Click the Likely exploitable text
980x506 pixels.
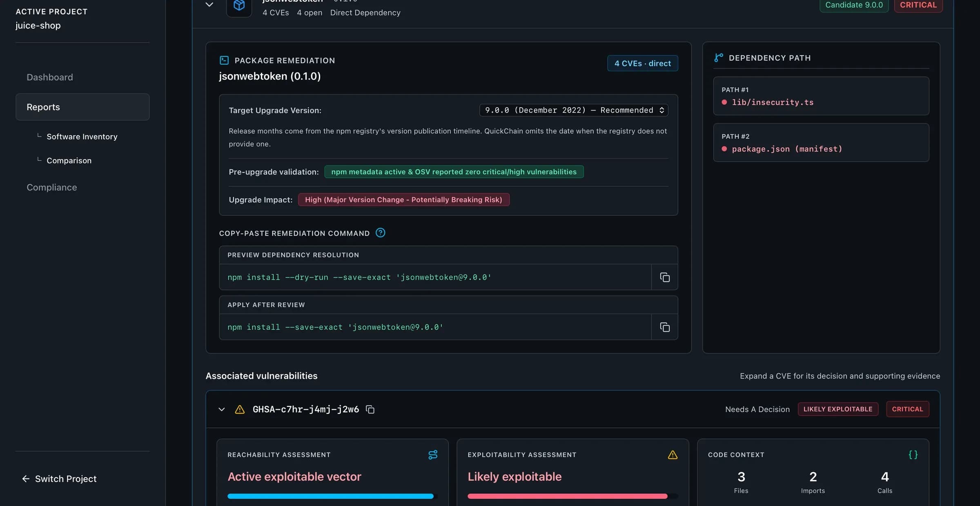pyautogui.click(x=514, y=477)
